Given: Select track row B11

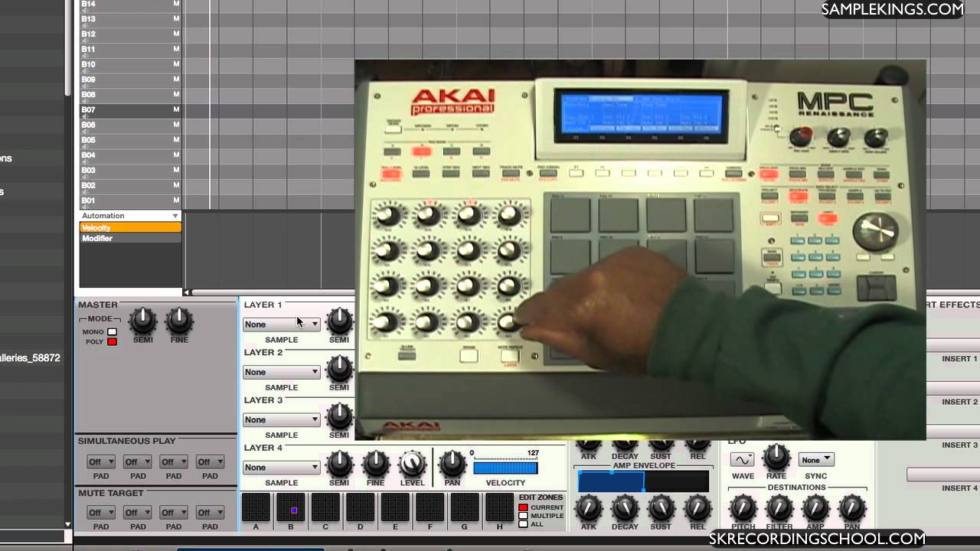Looking at the screenshot, I should [x=130, y=49].
